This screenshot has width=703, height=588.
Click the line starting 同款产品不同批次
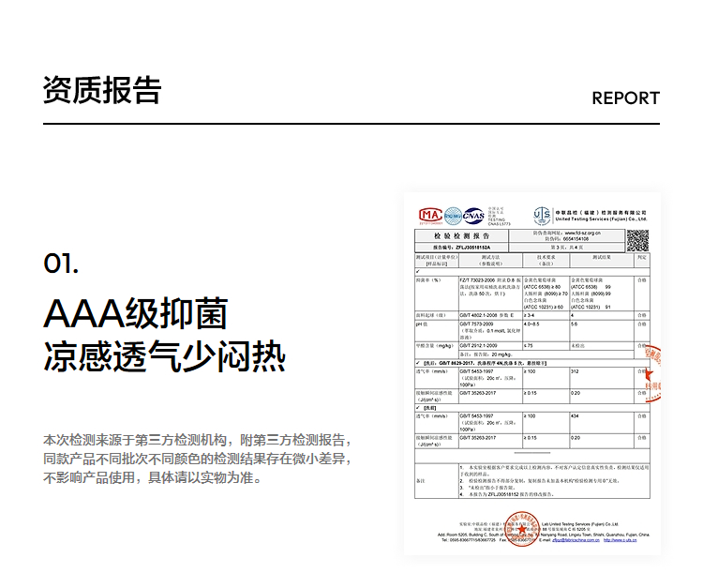pos(197,459)
